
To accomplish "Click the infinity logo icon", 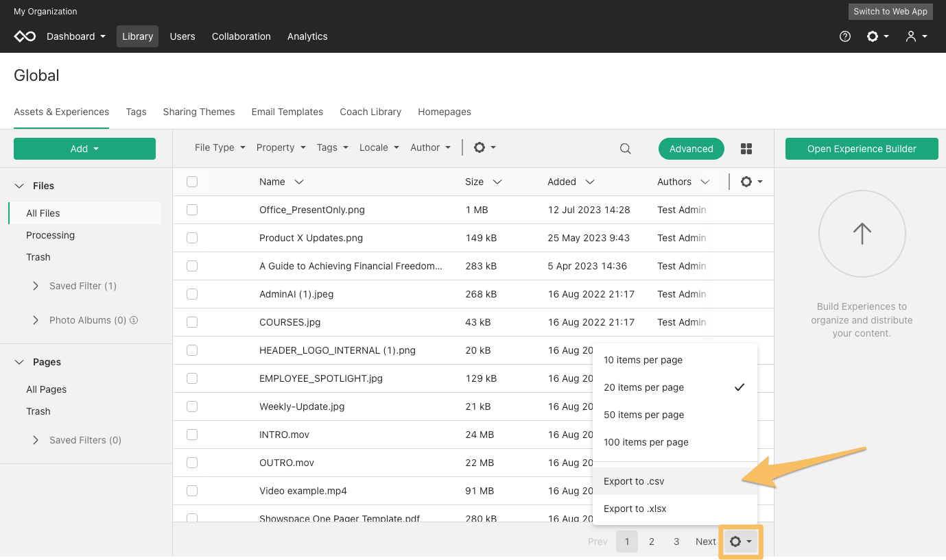I will (25, 36).
